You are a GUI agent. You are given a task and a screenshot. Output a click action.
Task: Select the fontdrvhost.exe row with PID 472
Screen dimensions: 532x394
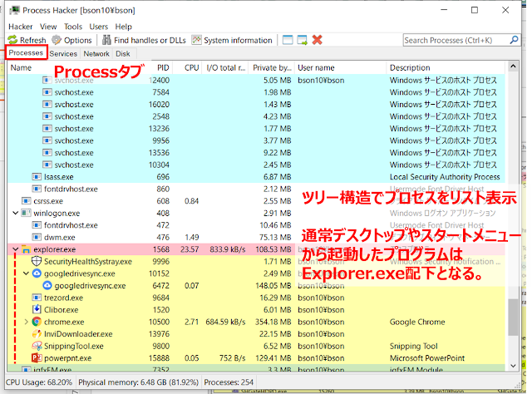256,225
